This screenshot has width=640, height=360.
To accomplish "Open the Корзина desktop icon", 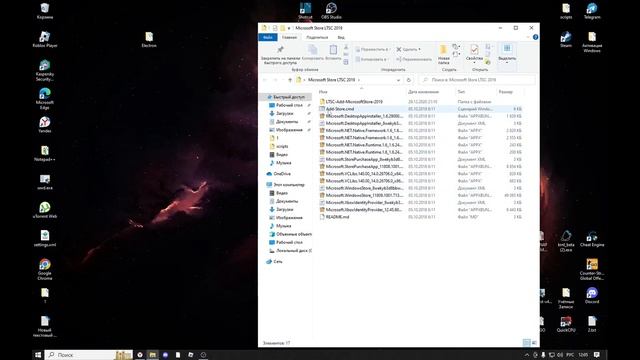I will (44, 11).
